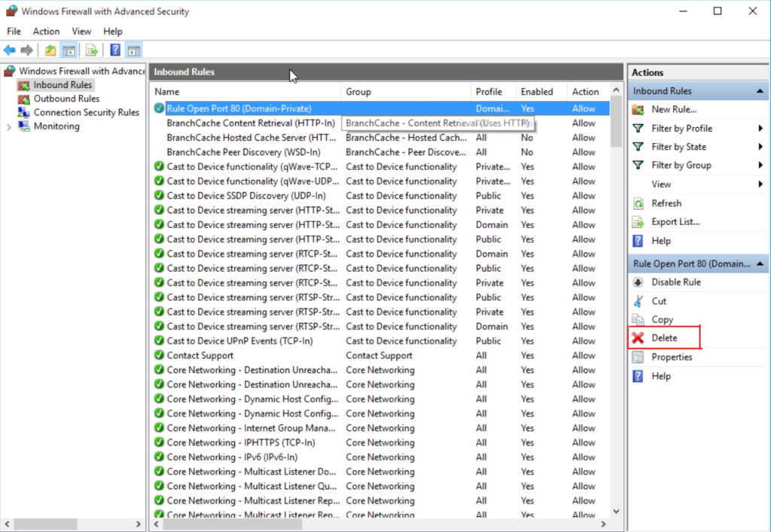Open the Action menu
The image size is (771, 532).
46,32
